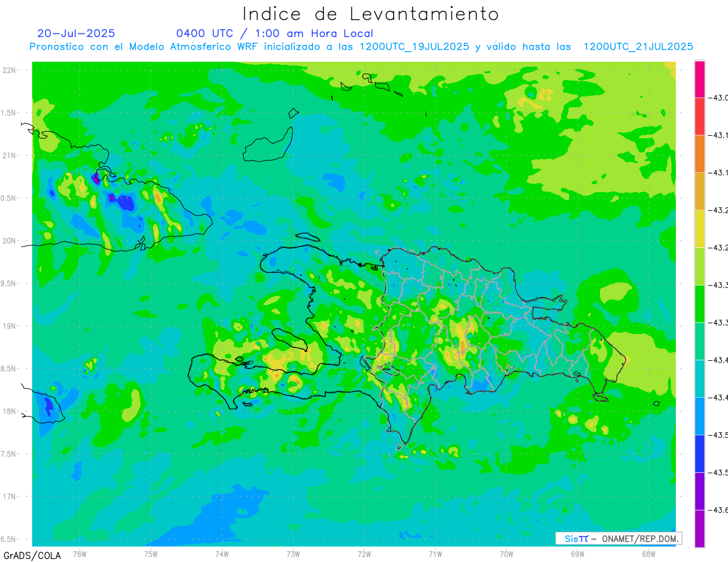Click the "19N" latitude label
The image size is (728, 562).
10,326
